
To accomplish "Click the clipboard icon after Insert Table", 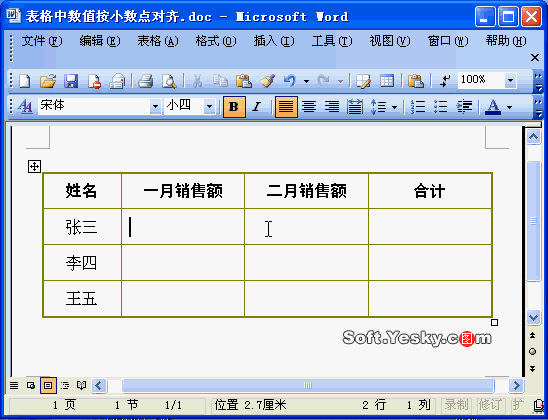I will tap(416, 81).
